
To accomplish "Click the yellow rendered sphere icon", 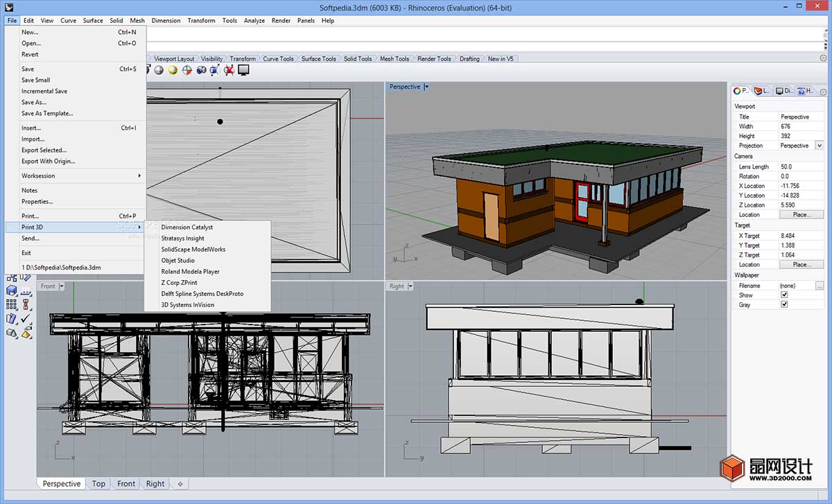I will pos(173,70).
